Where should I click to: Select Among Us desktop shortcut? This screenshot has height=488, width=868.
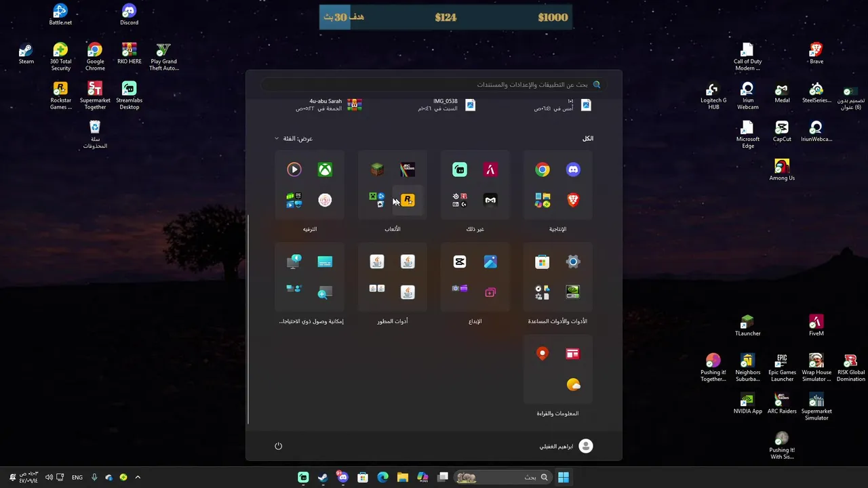tap(782, 170)
